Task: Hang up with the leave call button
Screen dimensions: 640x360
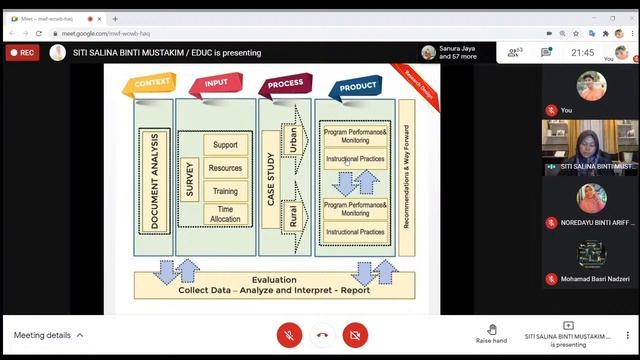Action: (x=322, y=335)
